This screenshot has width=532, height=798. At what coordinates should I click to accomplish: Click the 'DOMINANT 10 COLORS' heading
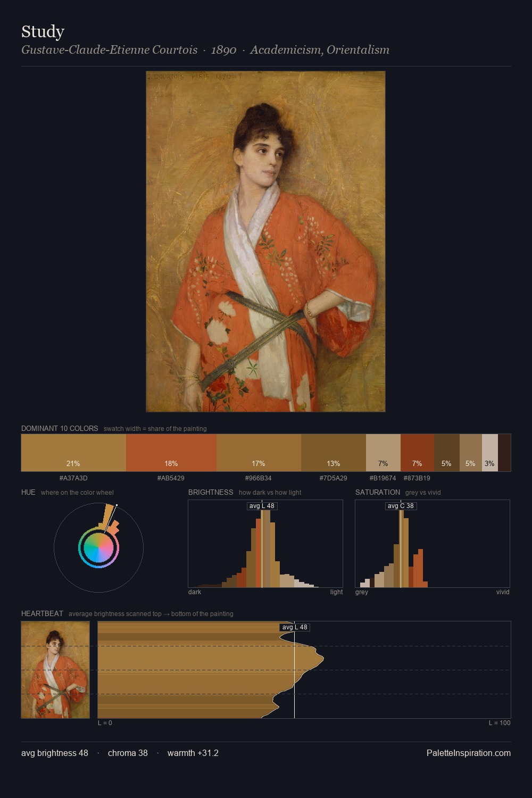coord(60,428)
